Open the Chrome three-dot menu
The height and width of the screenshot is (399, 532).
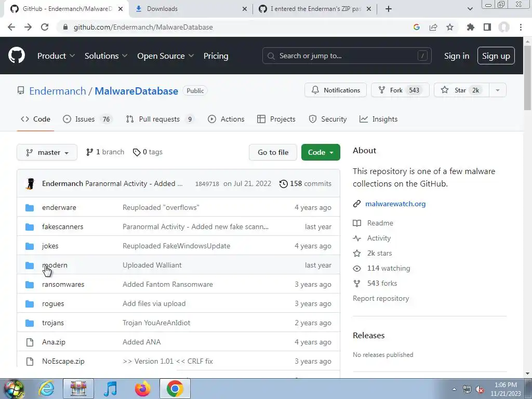pyautogui.click(x=521, y=27)
